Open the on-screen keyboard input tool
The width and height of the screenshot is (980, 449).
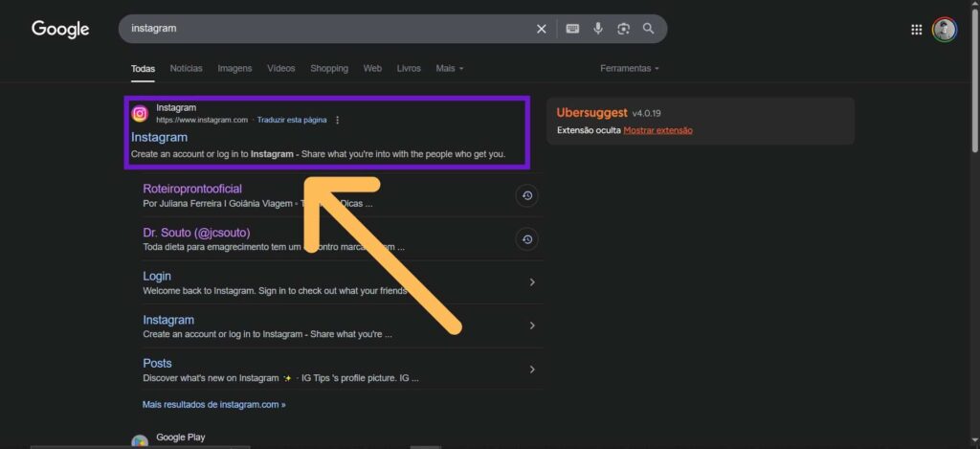click(572, 29)
